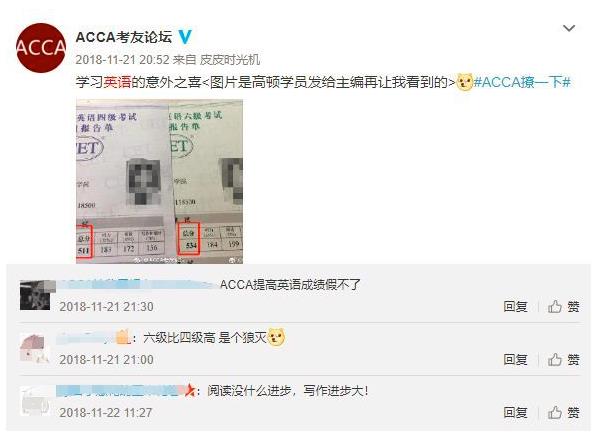The image size is (595, 436).
Task: Expand the post options chevron
Action: 569,28
